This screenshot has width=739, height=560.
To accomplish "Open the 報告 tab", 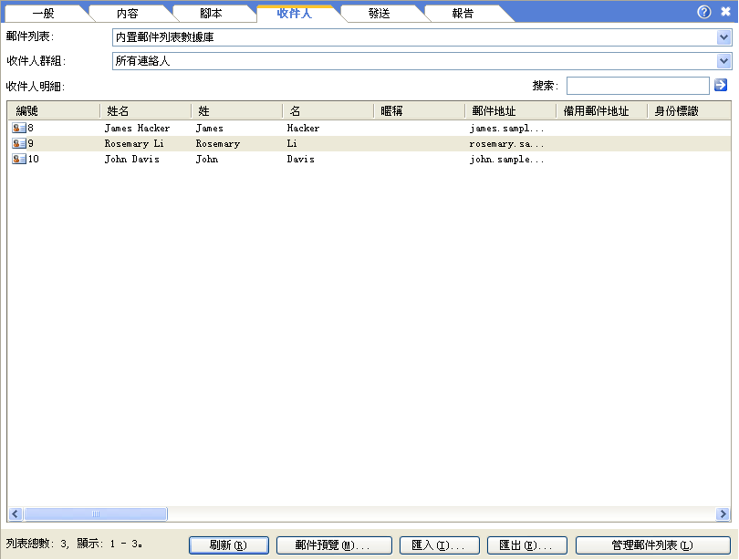I will pyautogui.click(x=463, y=14).
